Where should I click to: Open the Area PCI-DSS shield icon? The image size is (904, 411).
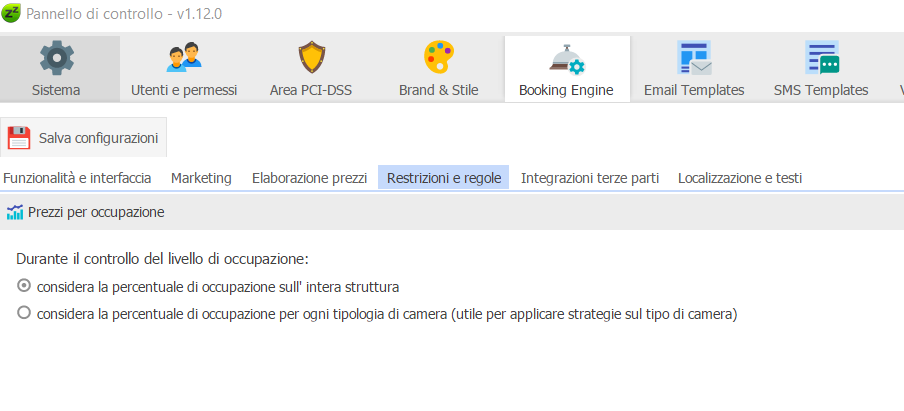(311, 58)
